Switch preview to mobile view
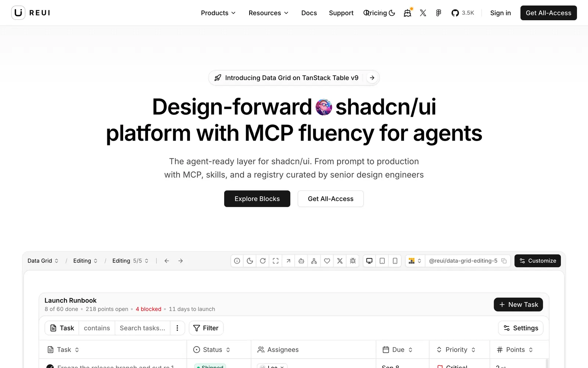The width and height of the screenshot is (588, 368). 395,261
